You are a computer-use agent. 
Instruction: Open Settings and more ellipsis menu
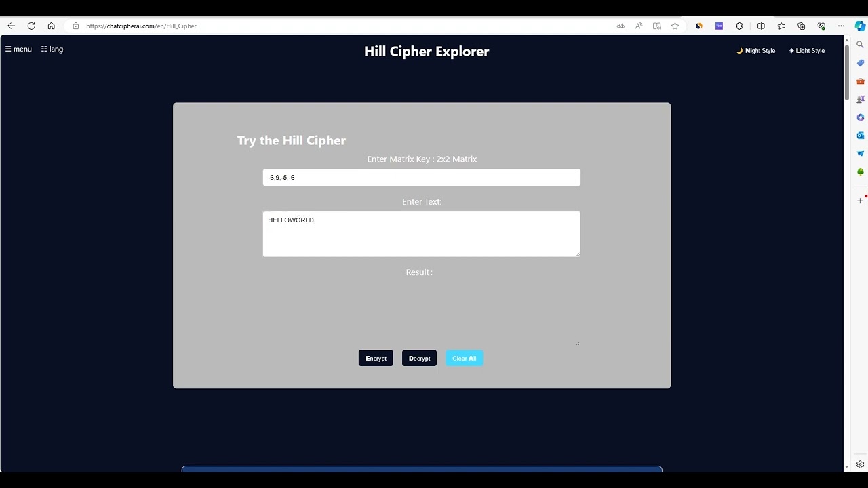pyautogui.click(x=842, y=26)
